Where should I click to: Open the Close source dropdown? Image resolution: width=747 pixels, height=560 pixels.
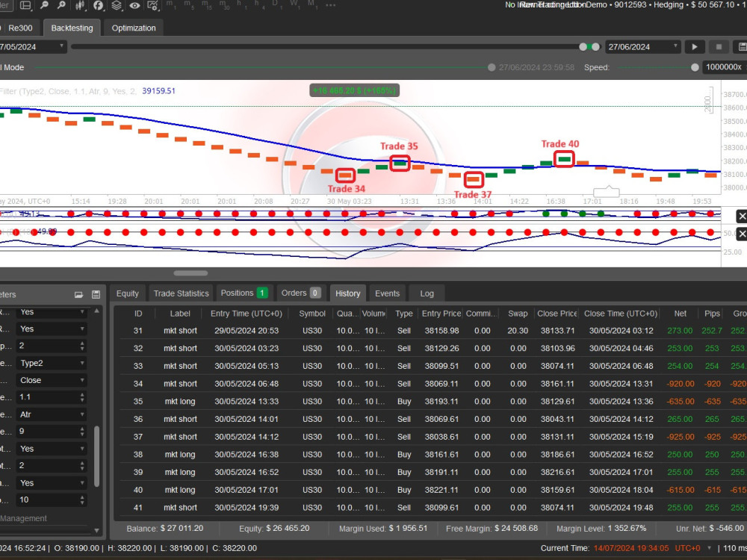pyautogui.click(x=52, y=381)
